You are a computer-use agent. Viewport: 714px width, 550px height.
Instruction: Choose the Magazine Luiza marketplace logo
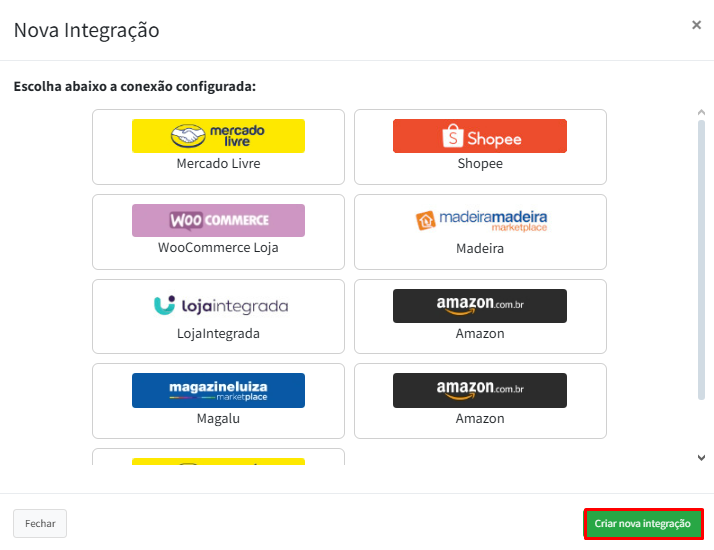218,390
